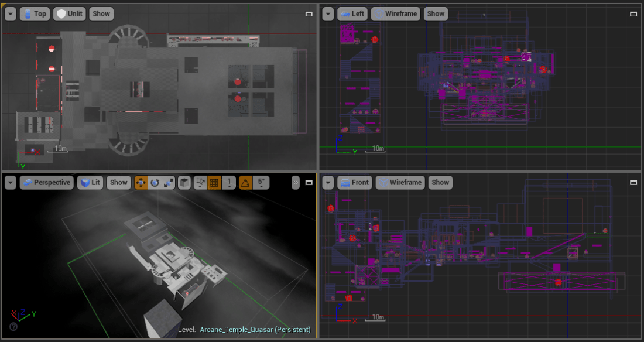
Task: Select the Move (translate) tool
Action: click(x=141, y=182)
